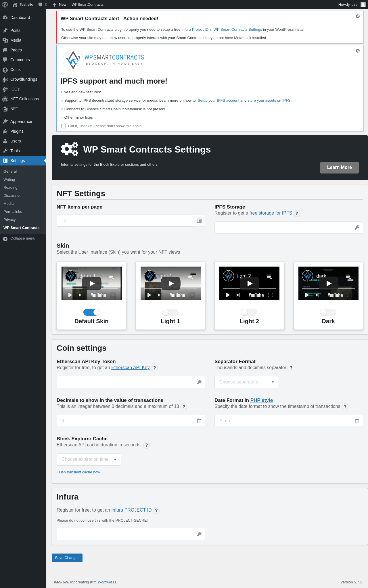Click the Plugins plug icon
368x588 pixels.
[x=5, y=131]
